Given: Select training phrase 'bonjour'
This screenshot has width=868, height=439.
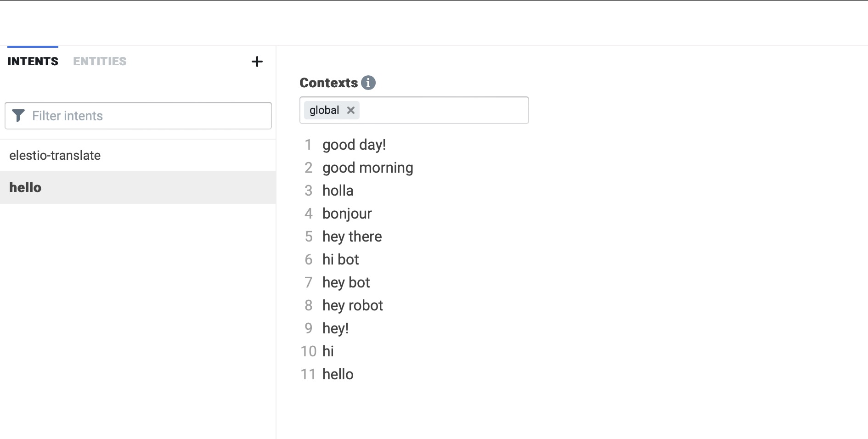Looking at the screenshot, I should [x=347, y=213].
